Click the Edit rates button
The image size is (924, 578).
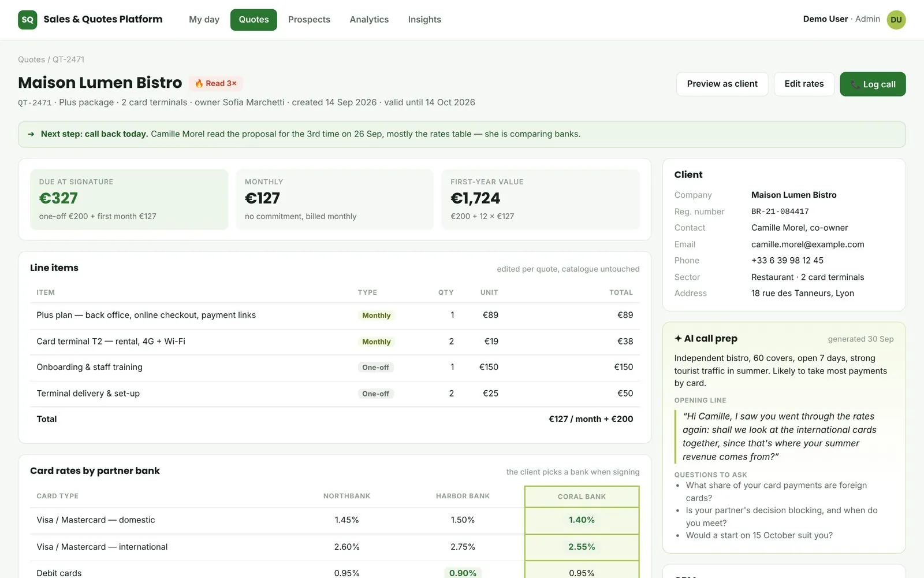point(804,84)
